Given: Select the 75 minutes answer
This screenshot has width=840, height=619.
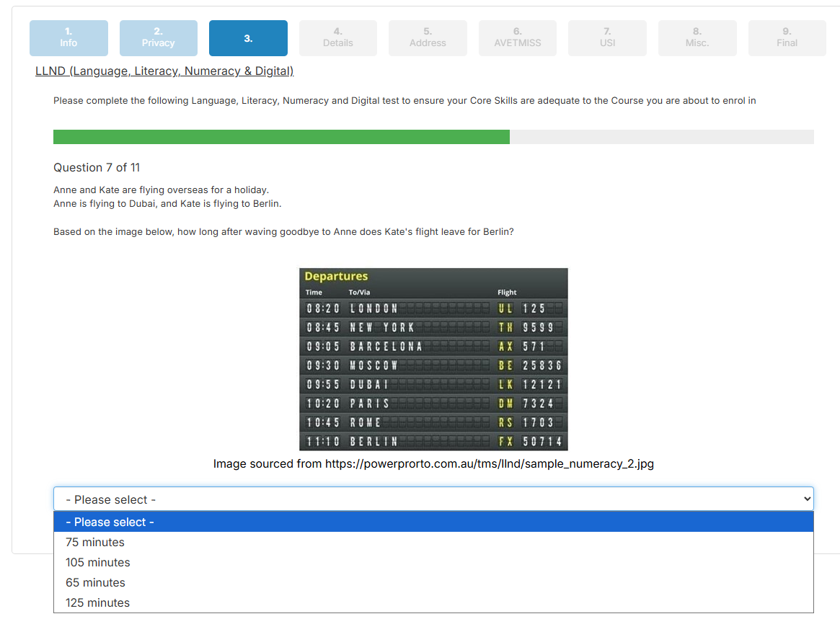Looking at the screenshot, I should pyautogui.click(x=95, y=542).
